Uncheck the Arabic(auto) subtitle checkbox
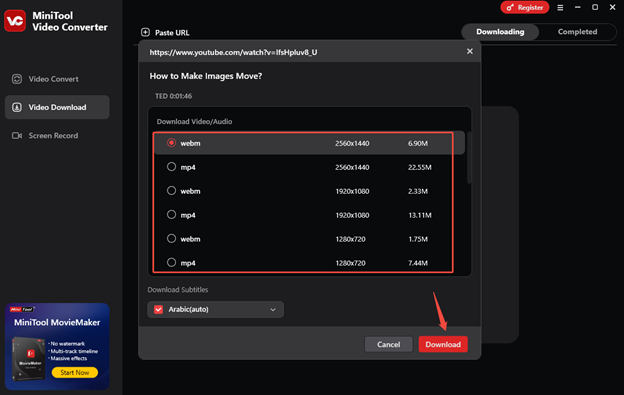The width and height of the screenshot is (624, 395). point(158,309)
